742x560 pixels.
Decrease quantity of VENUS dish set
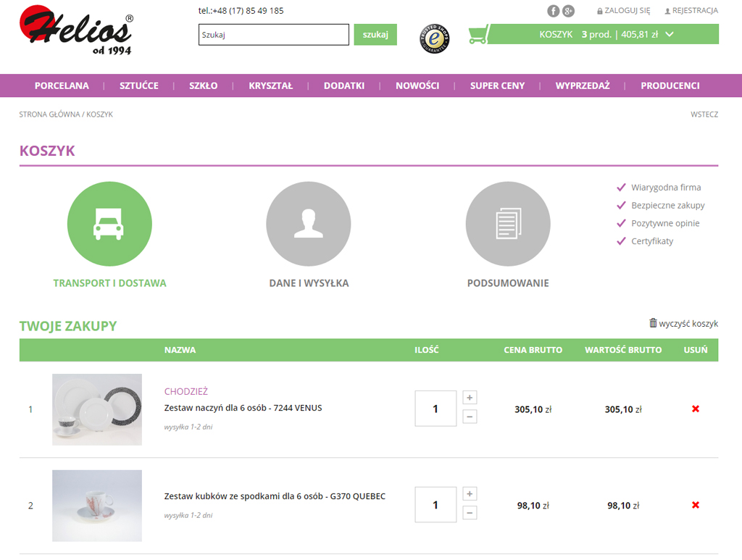(x=470, y=417)
